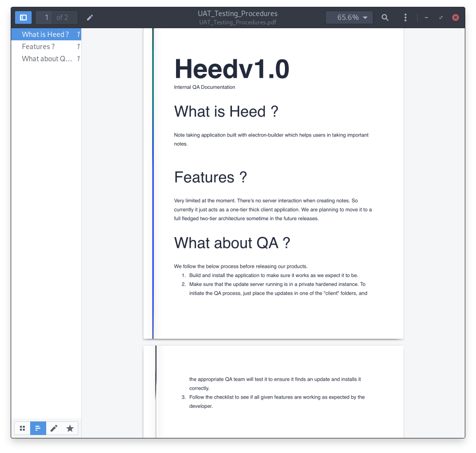
Task: Click the 'Heedv1.0' document title
Action: click(x=231, y=69)
